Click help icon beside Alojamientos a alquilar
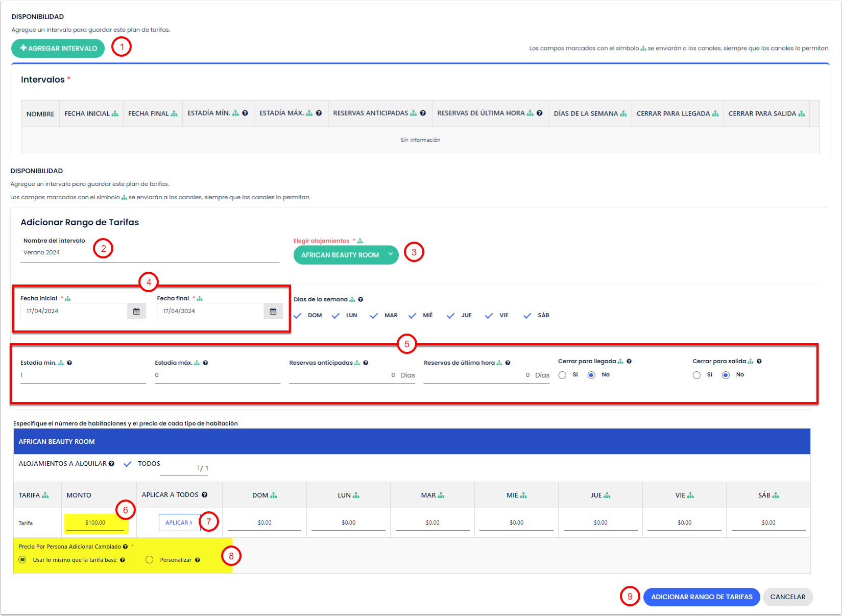The height and width of the screenshot is (616, 842). tap(111, 464)
